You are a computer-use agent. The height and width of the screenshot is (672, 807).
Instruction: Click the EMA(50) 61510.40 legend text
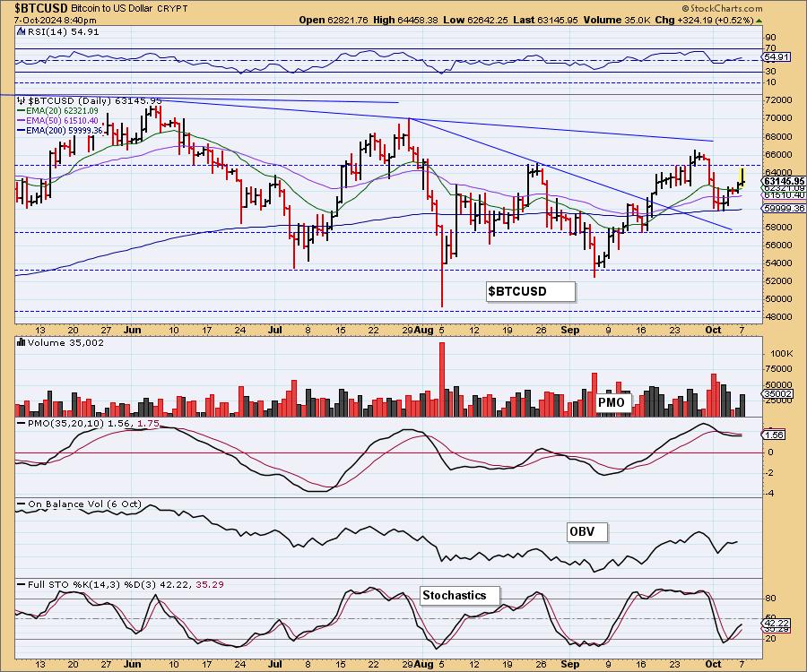(62, 121)
